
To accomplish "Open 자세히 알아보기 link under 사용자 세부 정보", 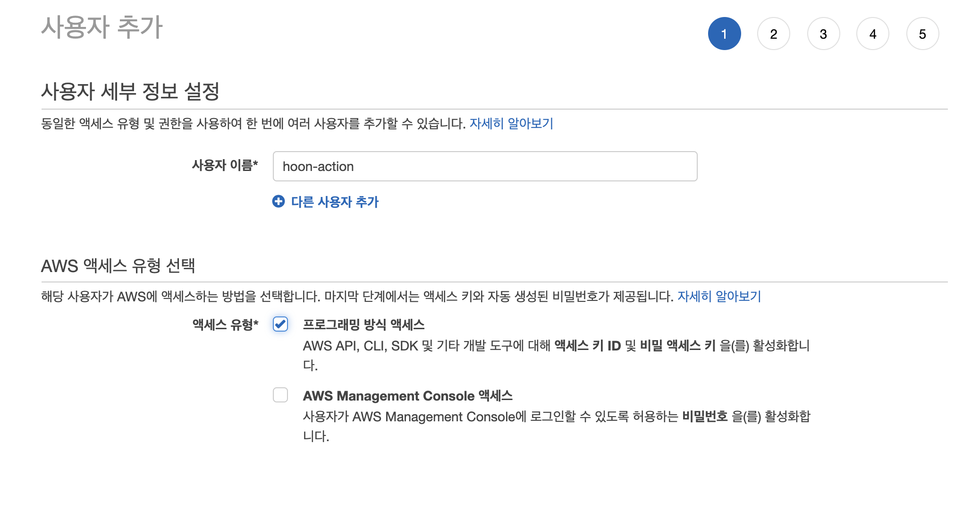I will (511, 124).
